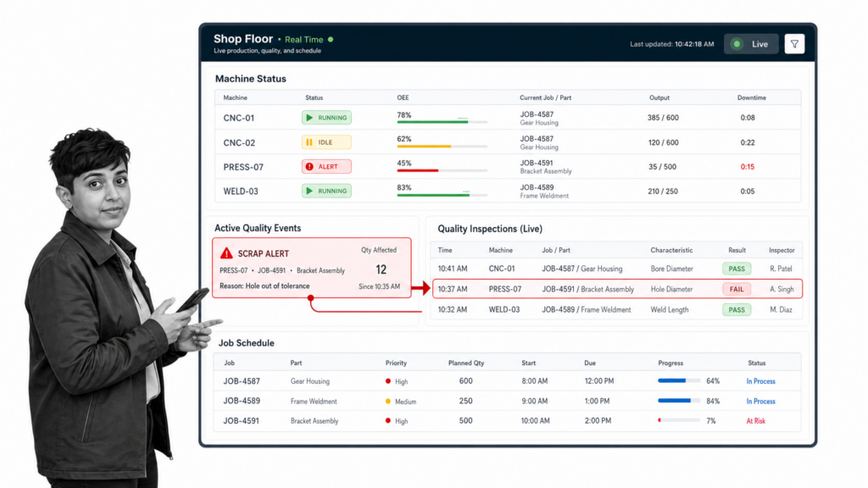Click the PRESS-07 ALERT status badge
This screenshot has width=868, height=488.
coord(326,167)
